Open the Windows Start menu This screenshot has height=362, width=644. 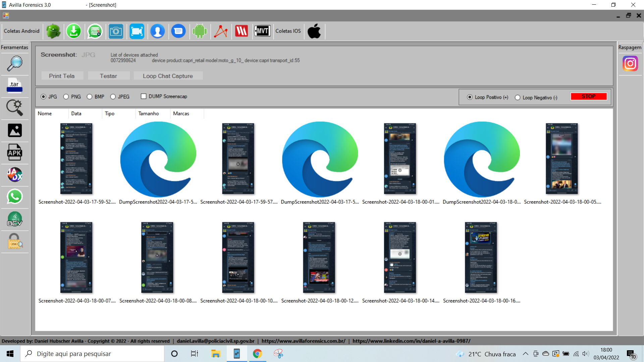[x=10, y=354]
